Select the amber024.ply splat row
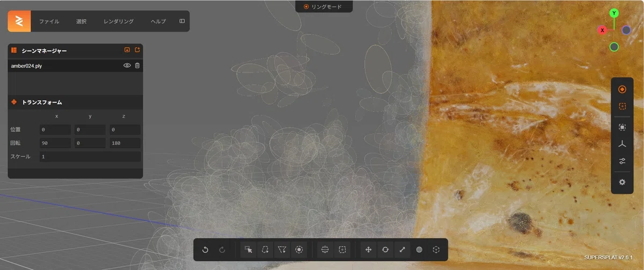The height and width of the screenshot is (270, 644). [x=75, y=65]
